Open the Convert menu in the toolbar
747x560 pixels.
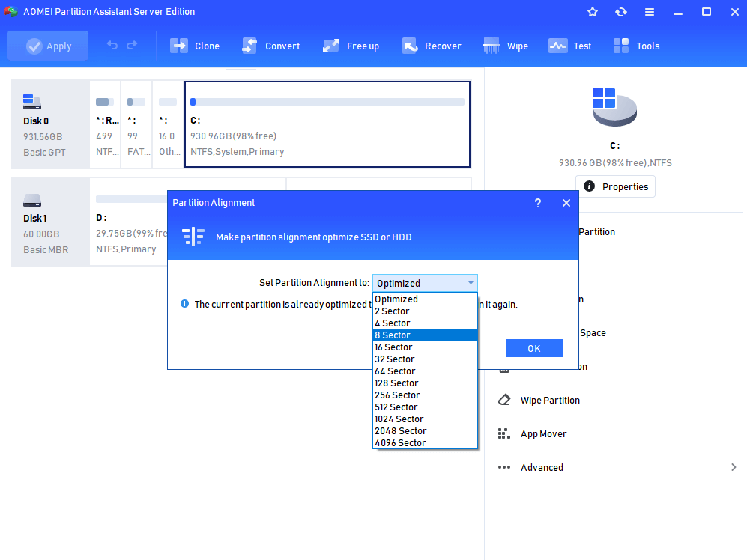(271, 46)
